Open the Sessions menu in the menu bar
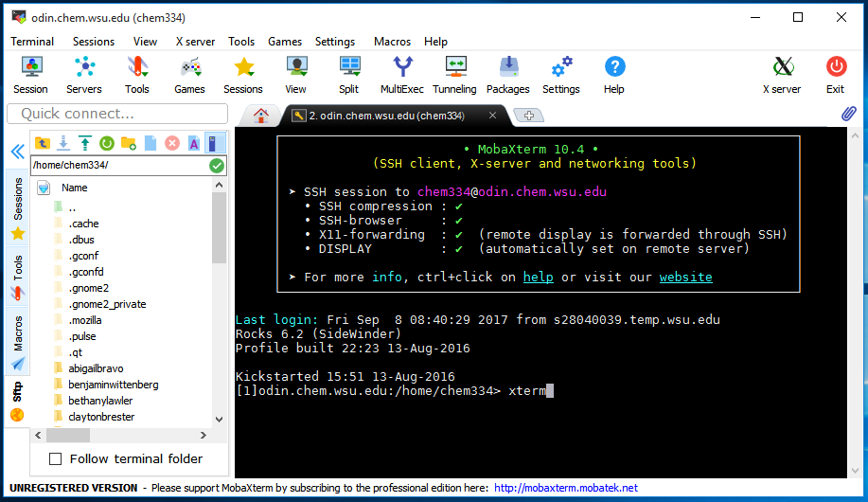 (x=94, y=42)
